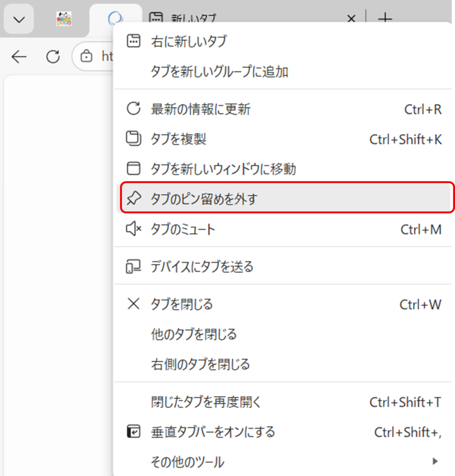The image size is (455, 476).
Task: Click the lock icon in address bar
Action: point(86,57)
